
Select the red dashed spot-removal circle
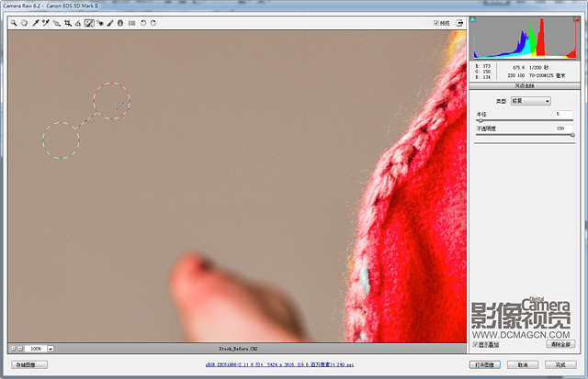112,101
